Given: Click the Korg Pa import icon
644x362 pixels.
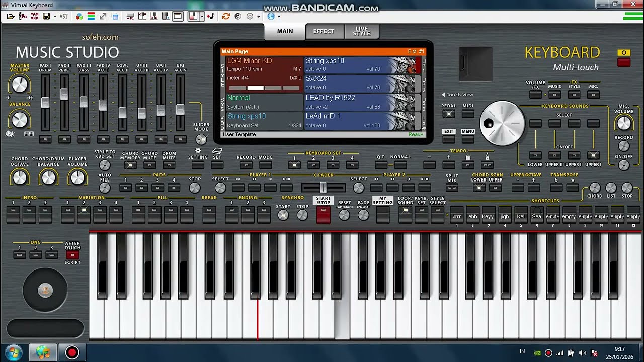Looking at the screenshot, I should (23, 16).
